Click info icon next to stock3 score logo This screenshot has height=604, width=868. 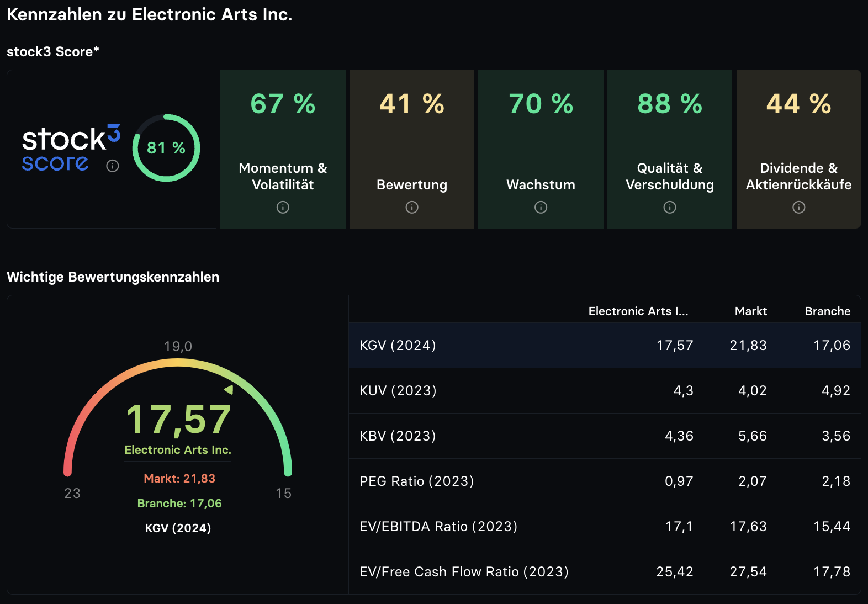[113, 166]
